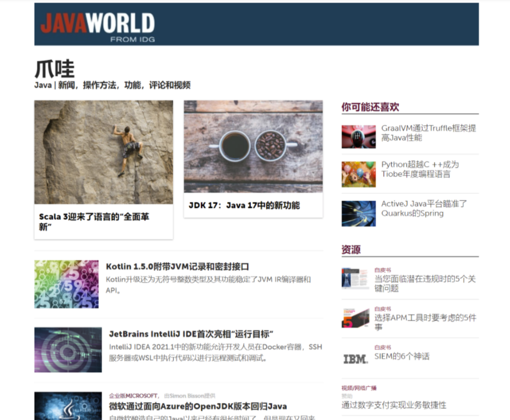
Task: Click the Kotlin article summary text
Action: [208, 285]
